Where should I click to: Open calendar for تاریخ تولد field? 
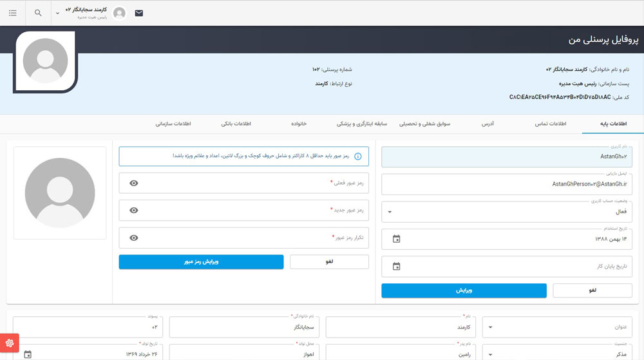[x=28, y=354]
